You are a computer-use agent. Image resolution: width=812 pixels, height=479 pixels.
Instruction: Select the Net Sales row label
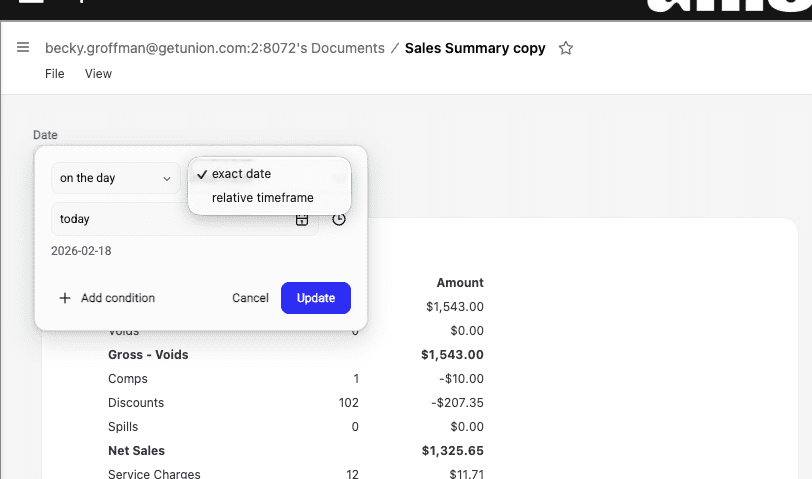pos(136,451)
